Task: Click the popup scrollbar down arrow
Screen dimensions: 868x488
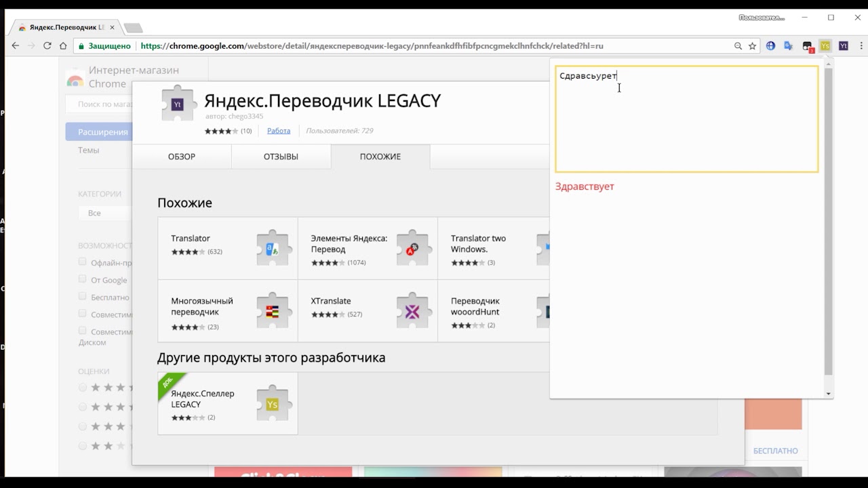Action: pyautogui.click(x=828, y=393)
